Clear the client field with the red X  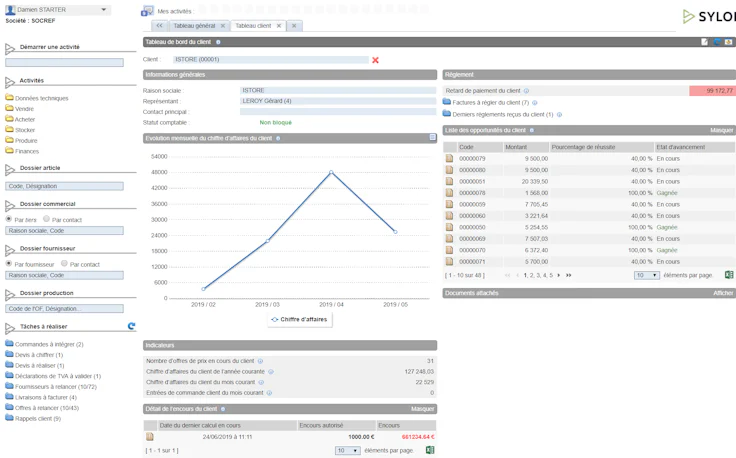[375, 60]
